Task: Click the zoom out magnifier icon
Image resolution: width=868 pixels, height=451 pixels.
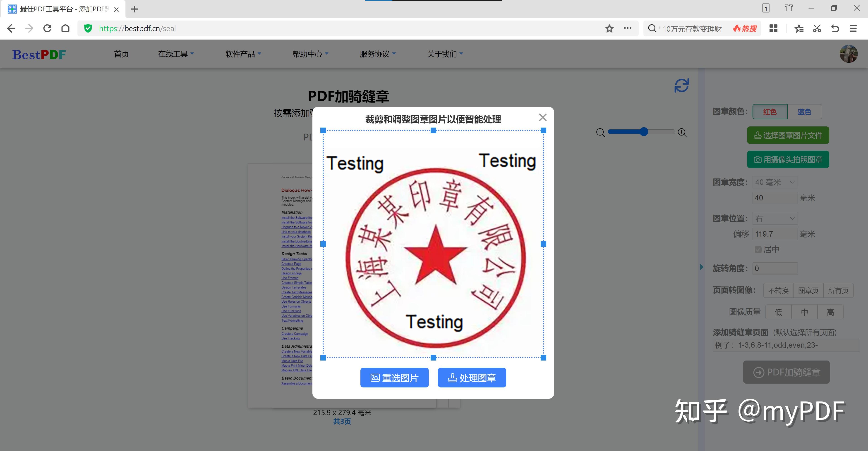Action: [x=600, y=132]
